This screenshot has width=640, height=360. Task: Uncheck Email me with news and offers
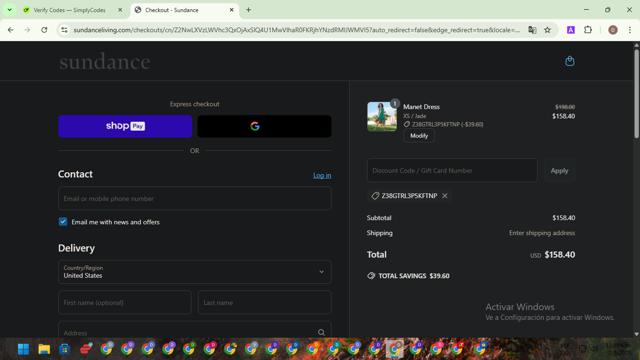tap(63, 222)
